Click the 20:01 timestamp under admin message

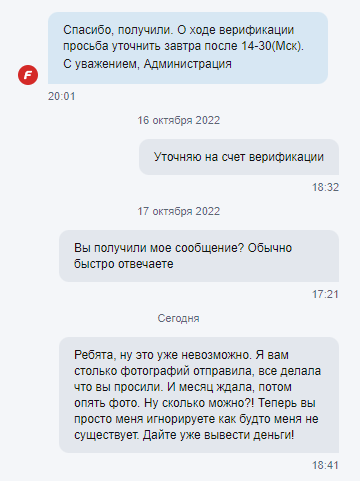tap(62, 96)
